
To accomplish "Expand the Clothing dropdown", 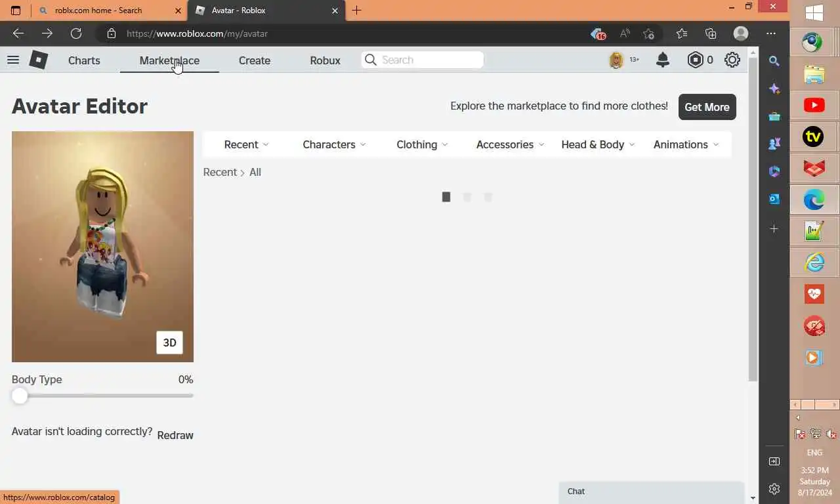I will tap(422, 144).
